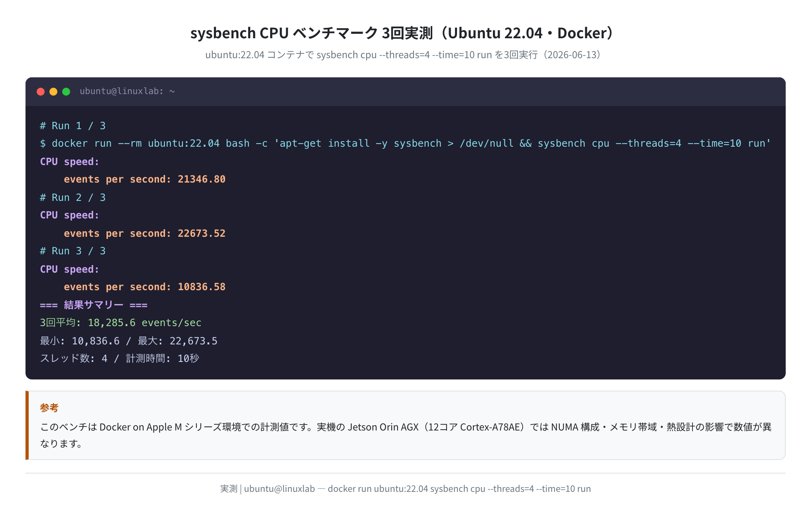
Task: Click the red close dot in terminal header
Action: pyautogui.click(x=41, y=92)
